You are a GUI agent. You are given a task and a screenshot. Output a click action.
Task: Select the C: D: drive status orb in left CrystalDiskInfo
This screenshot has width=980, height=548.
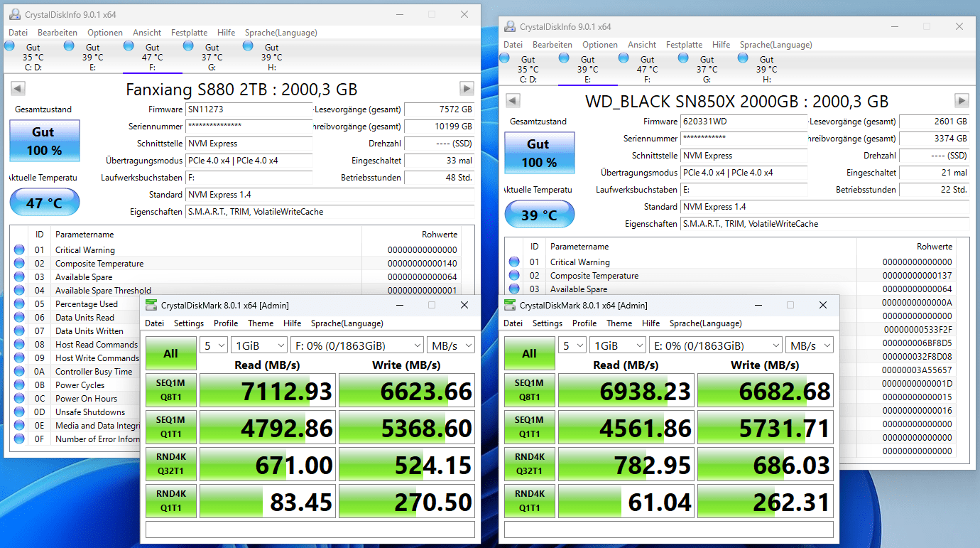coord(9,45)
